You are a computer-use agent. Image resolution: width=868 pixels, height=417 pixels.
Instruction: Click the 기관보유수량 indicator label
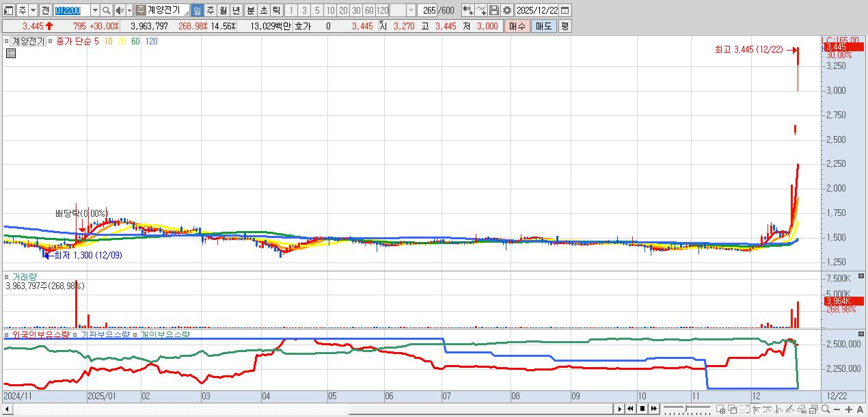tap(105, 335)
